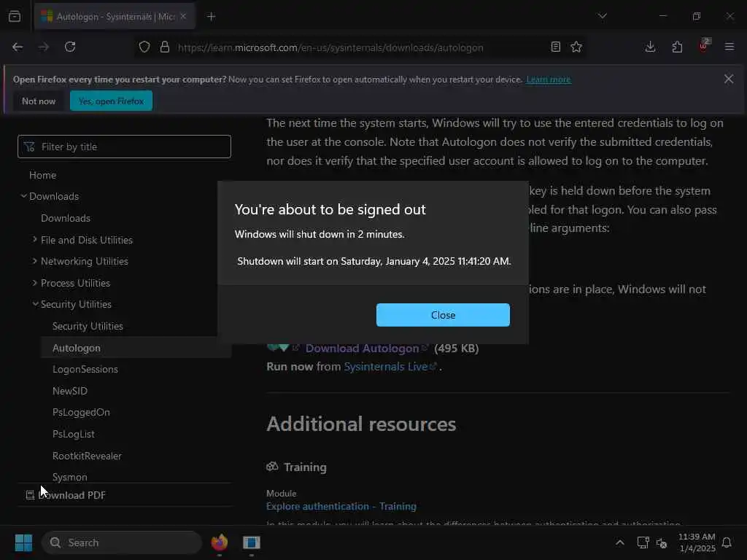Expand Networking Utilities node
747x560 pixels.
pos(34,261)
